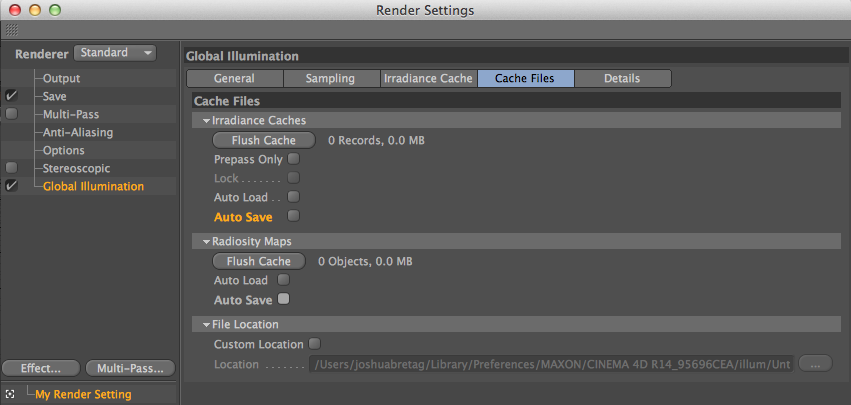The image size is (851, 405).
Task: Browse for location with the ellipsis button
Action: click(815, 364)
